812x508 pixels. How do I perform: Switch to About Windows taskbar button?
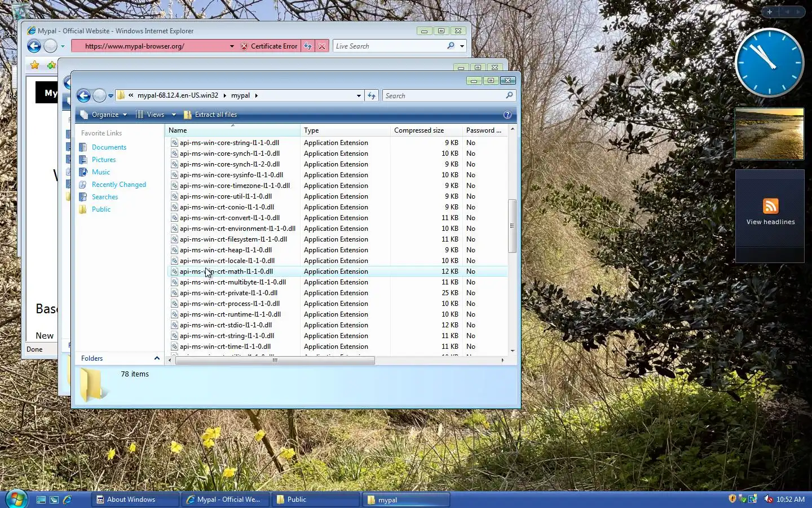tap(135, 500)
